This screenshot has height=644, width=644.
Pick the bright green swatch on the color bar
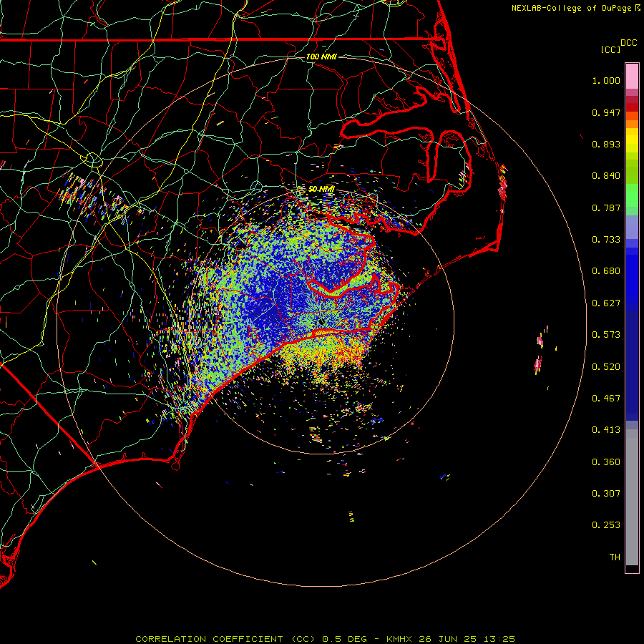[x=632, y=195]
